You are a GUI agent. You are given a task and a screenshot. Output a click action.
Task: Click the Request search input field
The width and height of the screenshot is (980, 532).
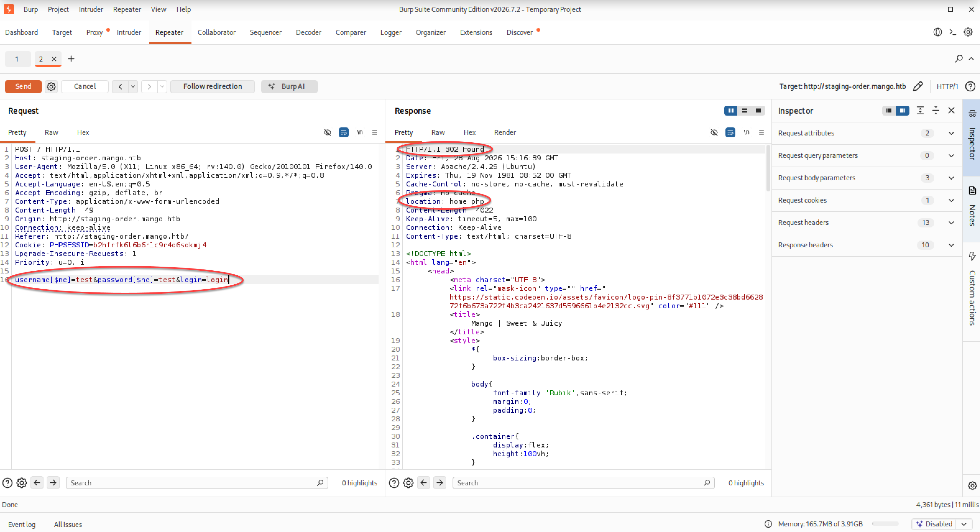(197, 483)
